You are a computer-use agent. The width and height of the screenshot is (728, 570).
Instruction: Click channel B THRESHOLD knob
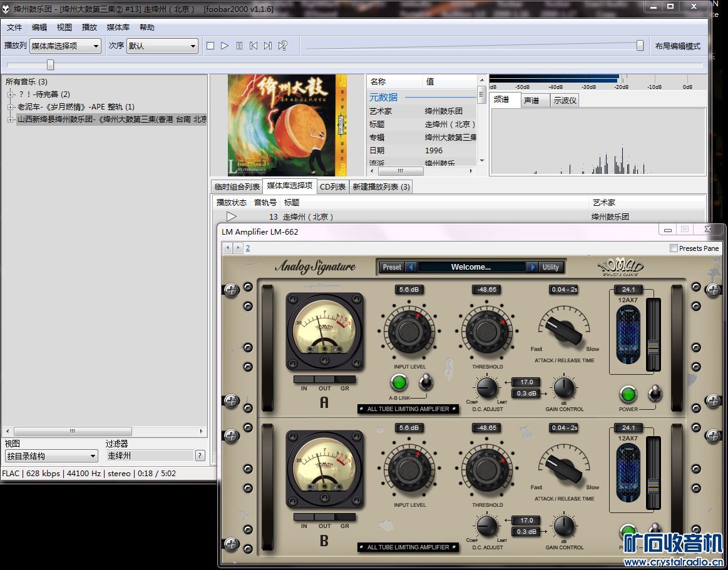tap(487, 470)
